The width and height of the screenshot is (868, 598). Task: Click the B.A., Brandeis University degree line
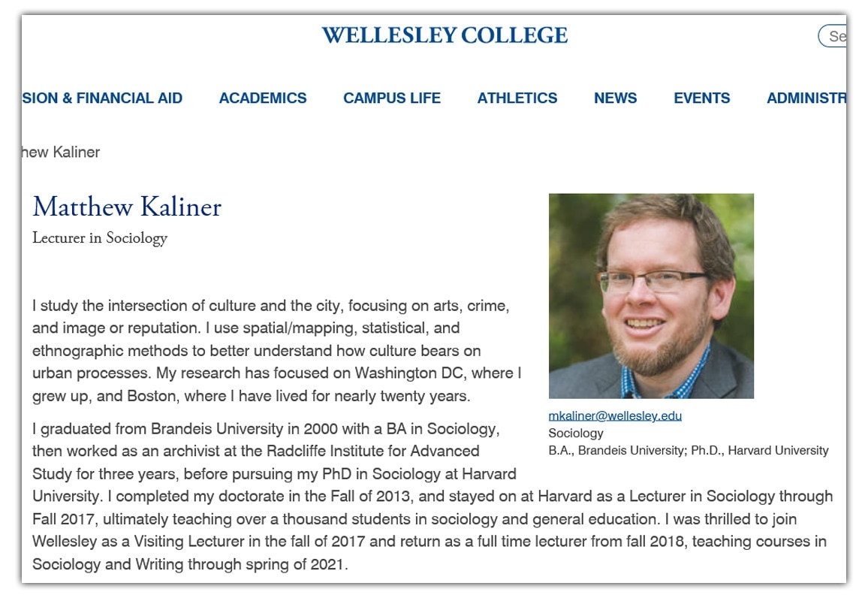tap(689, 451)
